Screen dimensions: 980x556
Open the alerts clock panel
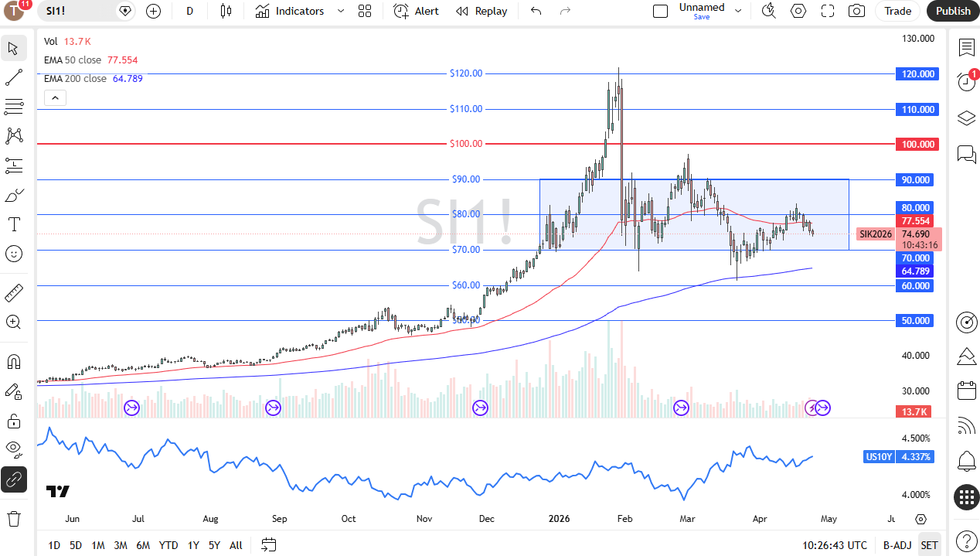coord(966,81)
